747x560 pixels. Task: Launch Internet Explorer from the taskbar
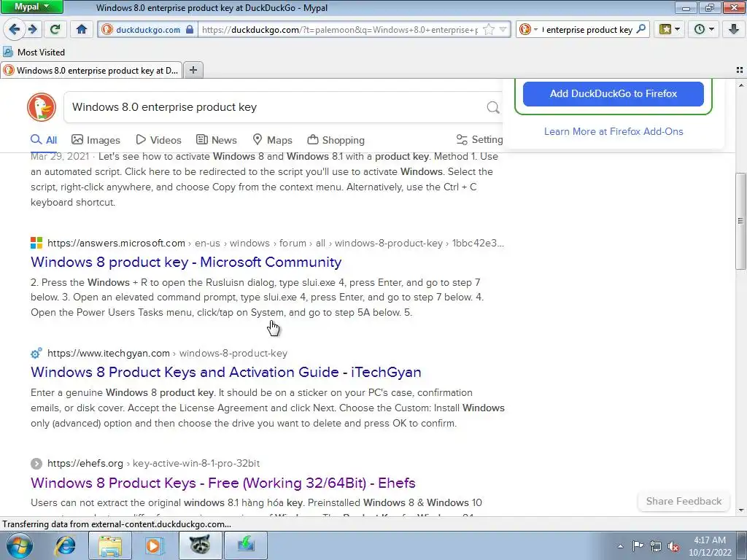(65, 545)
